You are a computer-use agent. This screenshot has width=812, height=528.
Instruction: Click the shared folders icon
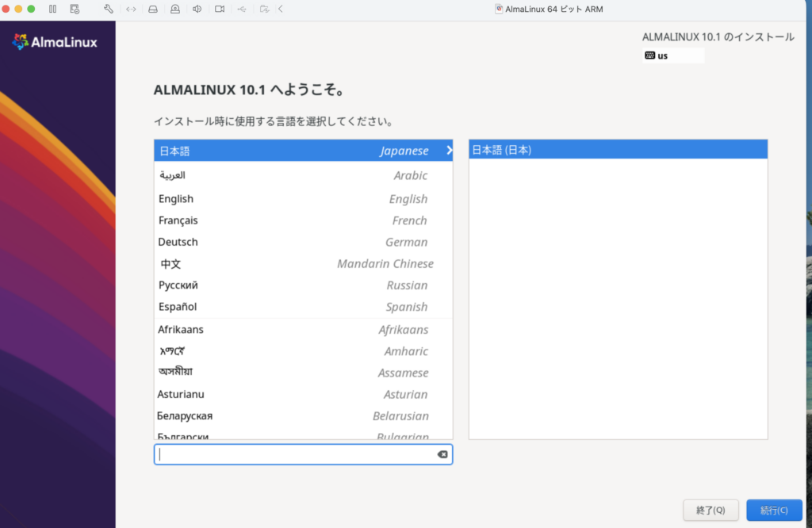pyautogui.click(x=264, y=9)
